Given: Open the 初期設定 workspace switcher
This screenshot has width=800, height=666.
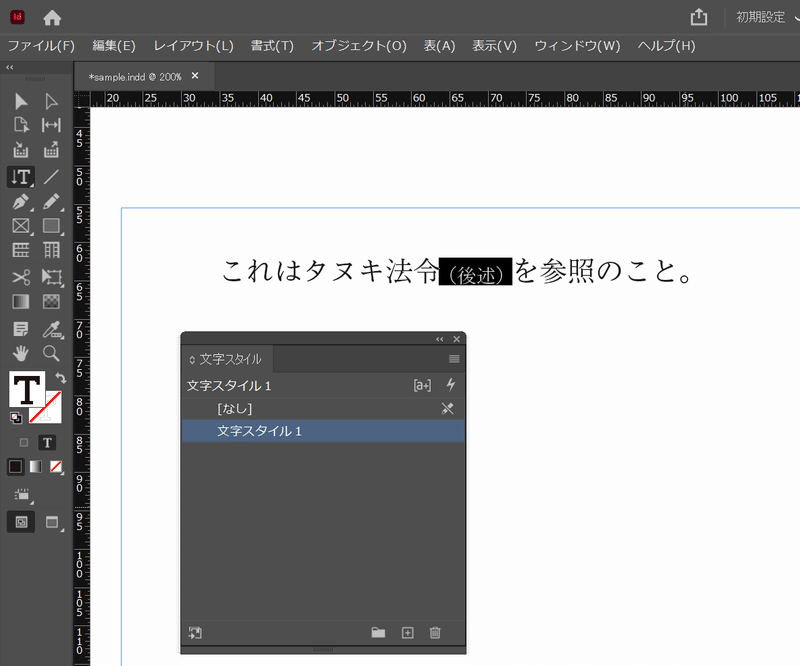Looking at the screenshot, I should pyautogui.click(x=766, y=17).
